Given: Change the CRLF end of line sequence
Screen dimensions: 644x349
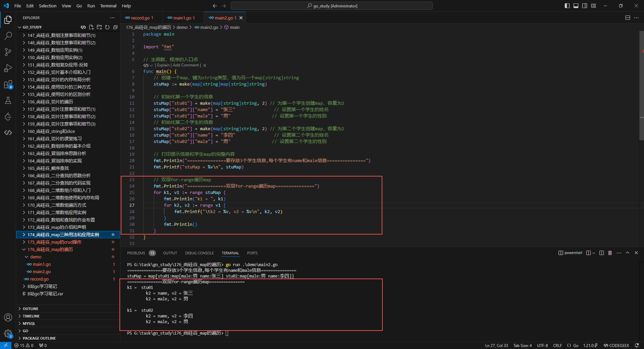Looking at the screenshot, I should click(557, 345).
